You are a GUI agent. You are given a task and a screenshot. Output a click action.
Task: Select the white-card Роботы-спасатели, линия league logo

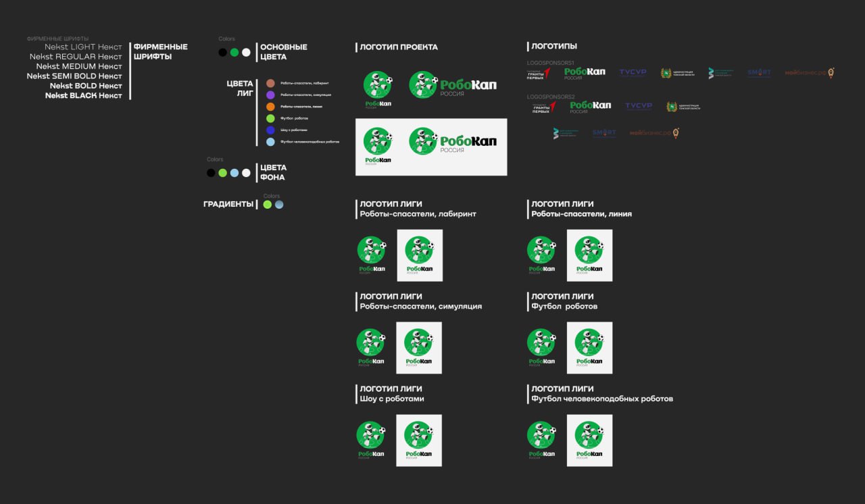tap(589, 255)
